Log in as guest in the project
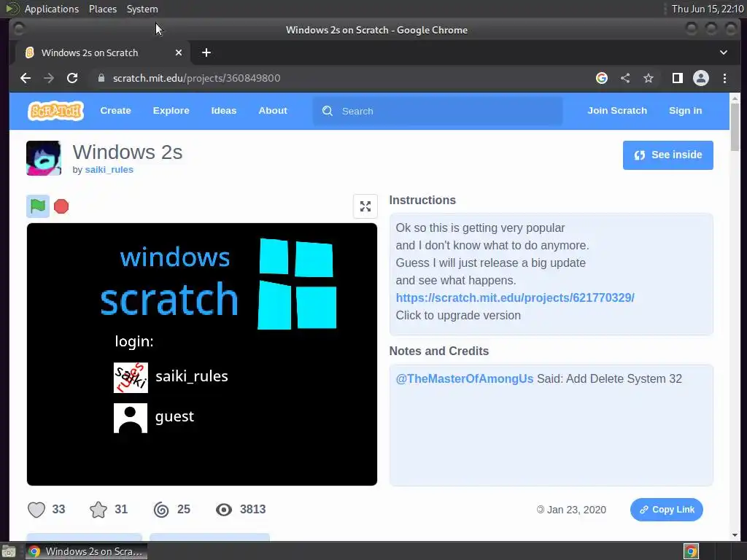Image resolution: width=747 pixels, height=560 pixels. [x=154, y=417]
